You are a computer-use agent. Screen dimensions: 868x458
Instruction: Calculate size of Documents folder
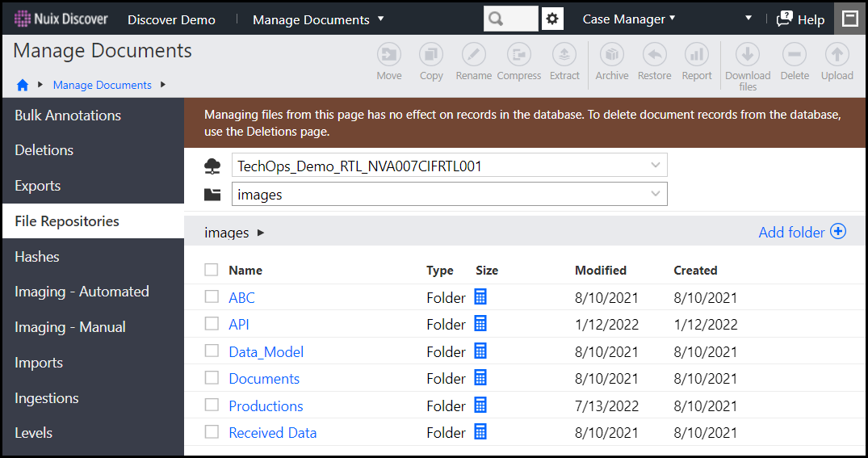pyautogui.click(x=480, y=378)
